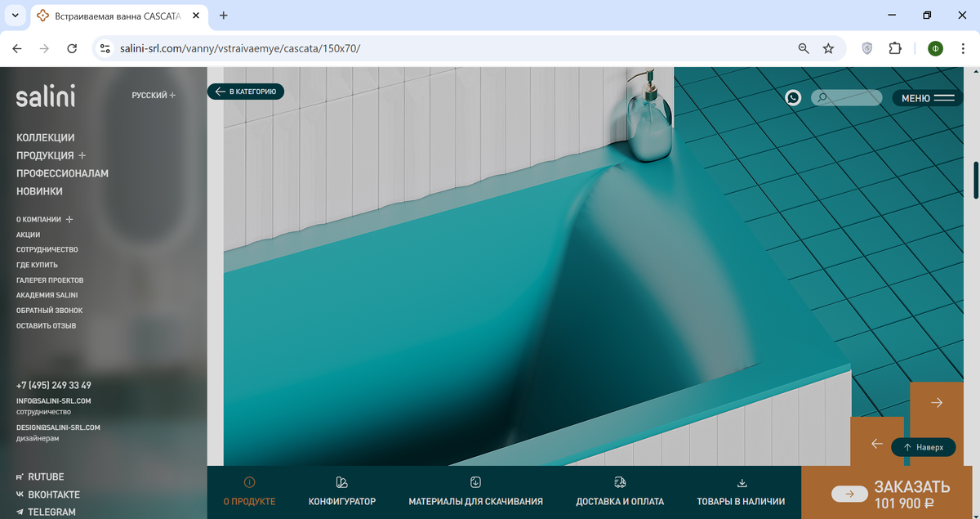Expand the Русский language selector
Screen dimensions: 980x519
coord(154,96)
